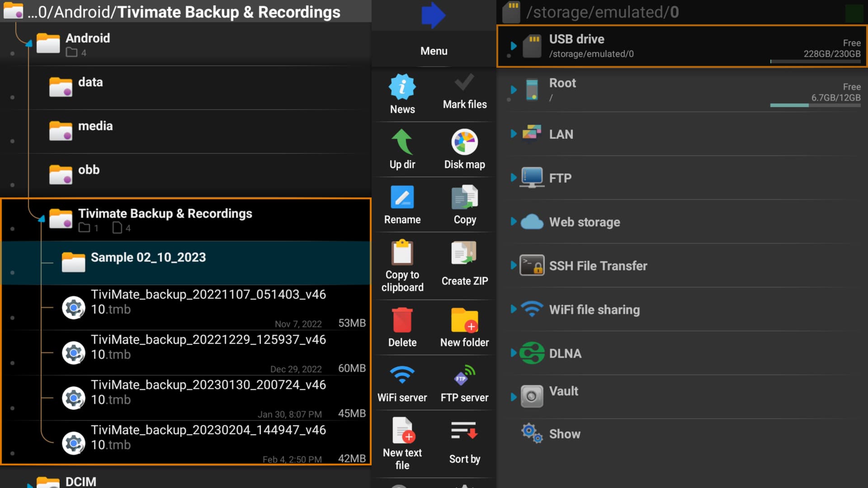
Task: Expand the Web storage entry
Action: [x=514, y=221]
